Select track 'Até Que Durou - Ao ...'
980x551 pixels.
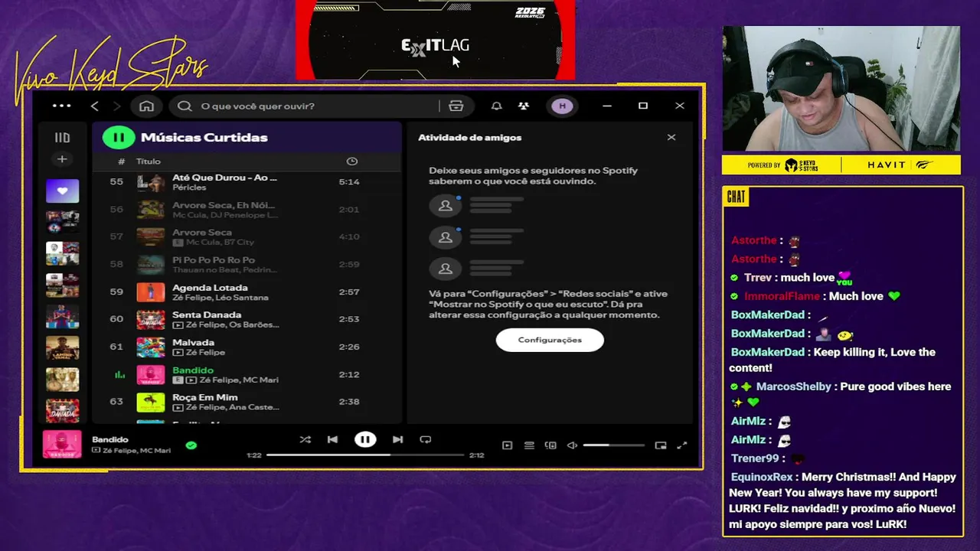[x=224, y=178]
